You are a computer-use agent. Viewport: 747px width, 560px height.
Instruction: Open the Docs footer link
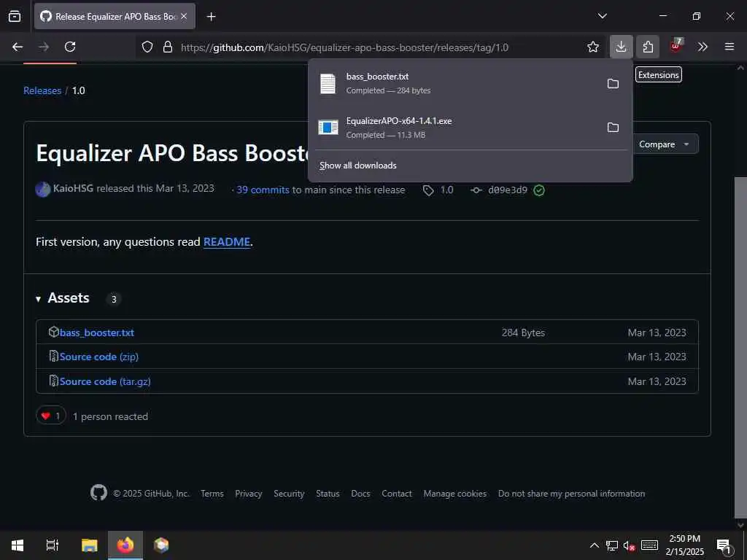pos(360,494)
